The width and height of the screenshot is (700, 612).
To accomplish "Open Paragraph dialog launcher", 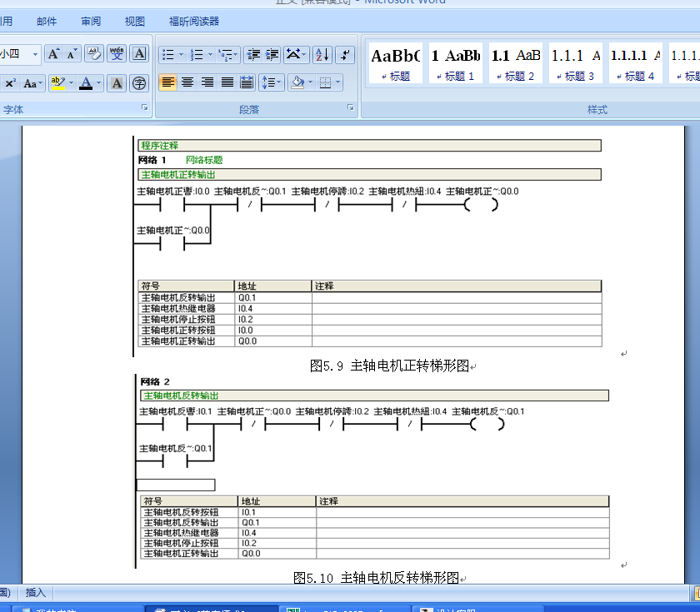I will [351, 107].
